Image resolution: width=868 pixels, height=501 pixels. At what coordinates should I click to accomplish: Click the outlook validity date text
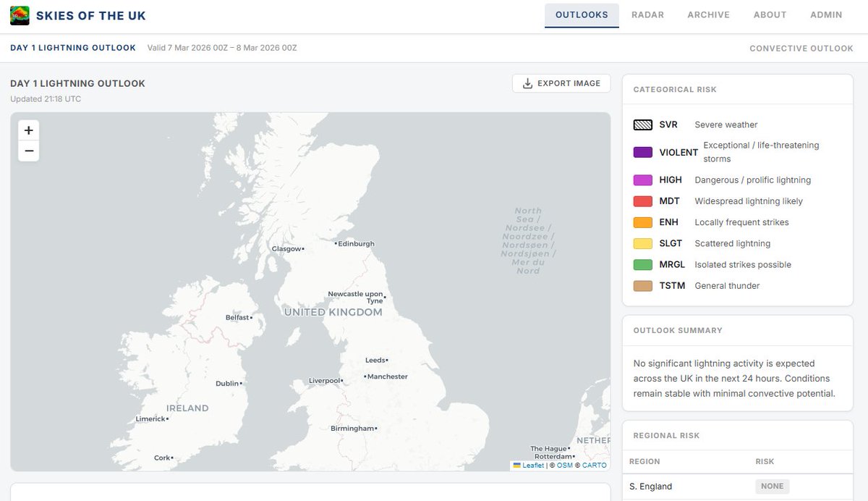[x=222, y=48]
